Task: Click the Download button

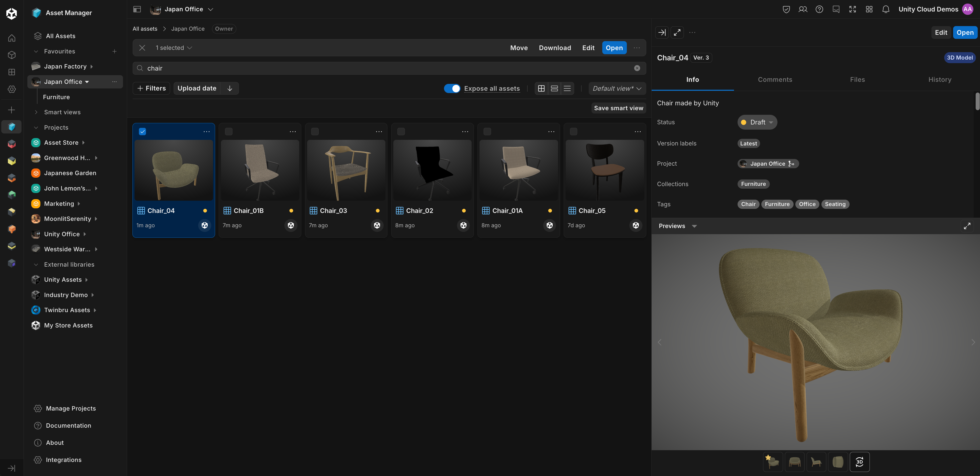Action: point(555,48)
